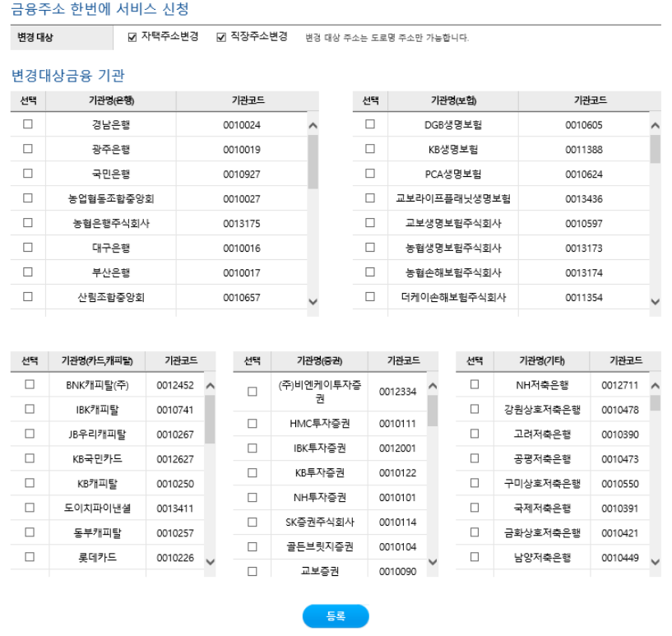Select the HMC투자증권 checkbox
672x636 pixels.
(x=253, y=424)
